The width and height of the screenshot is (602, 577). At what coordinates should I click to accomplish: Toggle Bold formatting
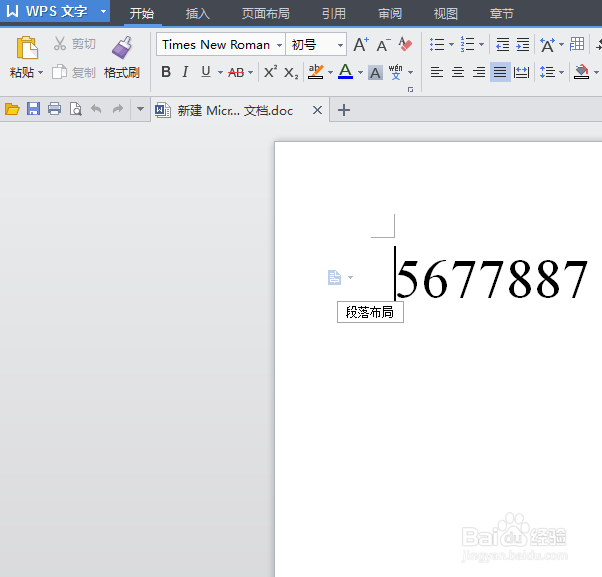pyautogui.click(x=166, y=72)
